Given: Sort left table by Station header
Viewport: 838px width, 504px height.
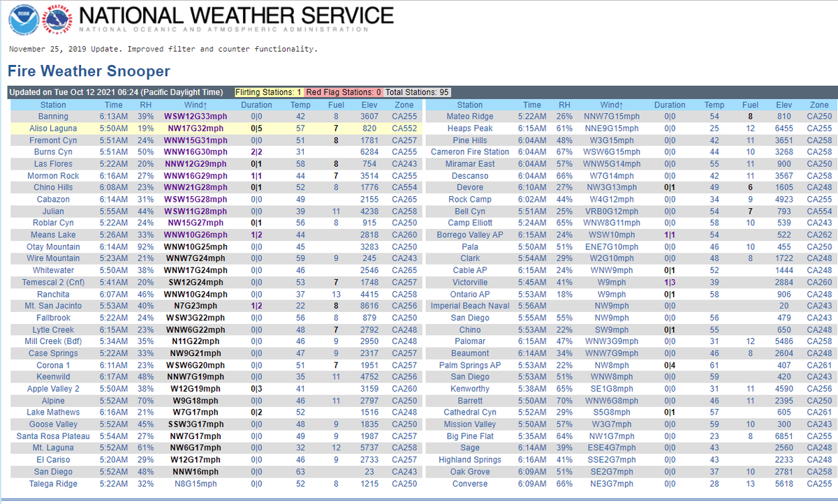Looking at the screenshot, I should click(x=53, y=105).
